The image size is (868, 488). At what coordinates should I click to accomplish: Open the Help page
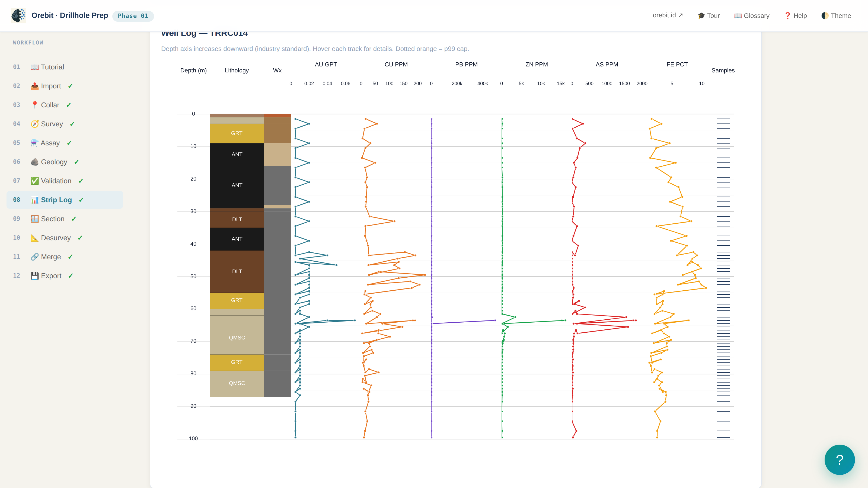pos(795,16)
